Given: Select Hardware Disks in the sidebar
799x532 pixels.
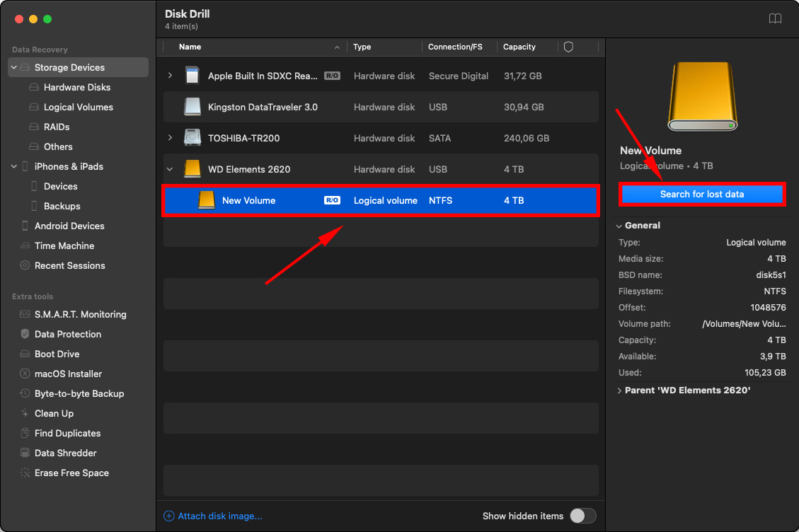Looking at the screenshot, I should click(77, 87).
